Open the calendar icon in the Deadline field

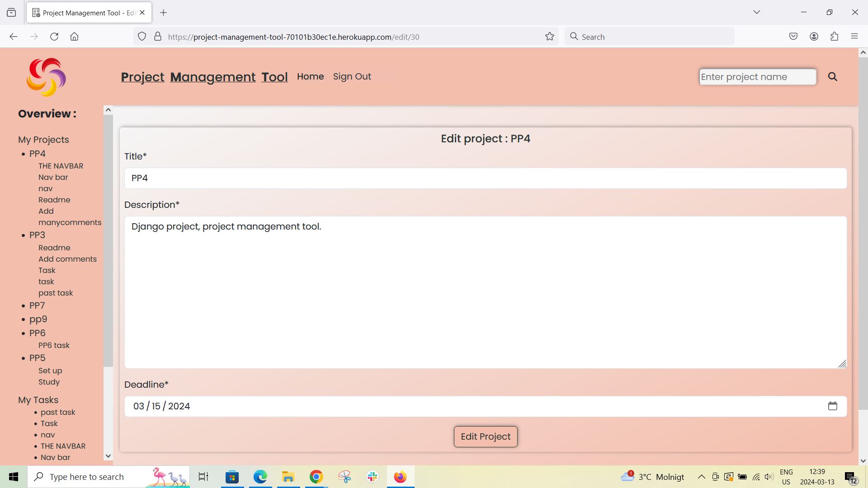coord(833,406)
